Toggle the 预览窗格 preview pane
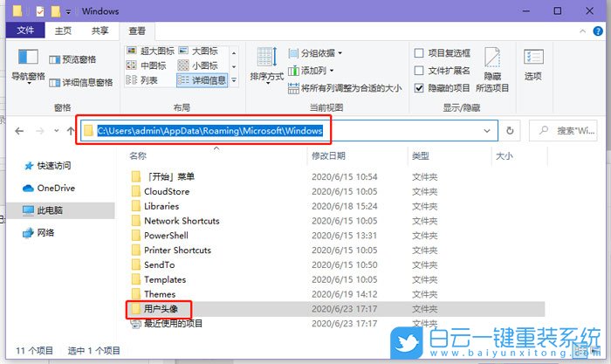Viewport: 611px width, 364px height. [72, 59]
